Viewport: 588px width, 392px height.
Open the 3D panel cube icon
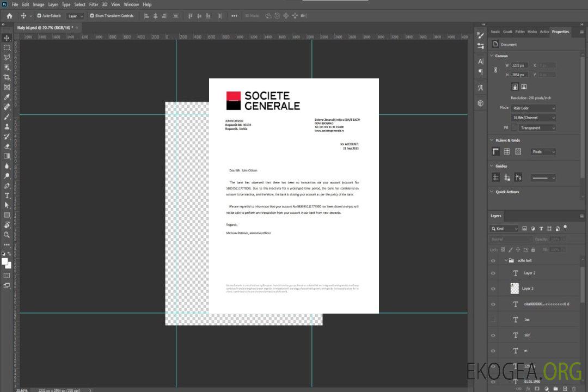(480, 103)
